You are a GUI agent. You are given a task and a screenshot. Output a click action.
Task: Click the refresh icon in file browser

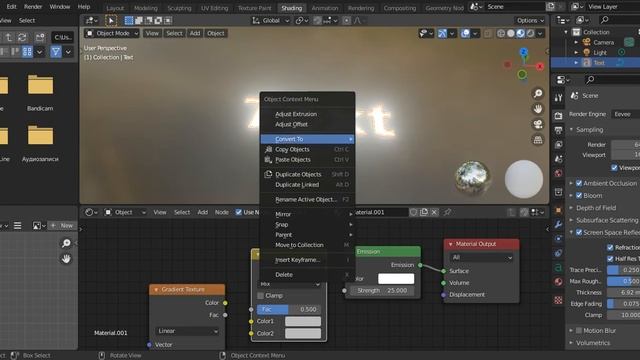[x=22, y=37]
